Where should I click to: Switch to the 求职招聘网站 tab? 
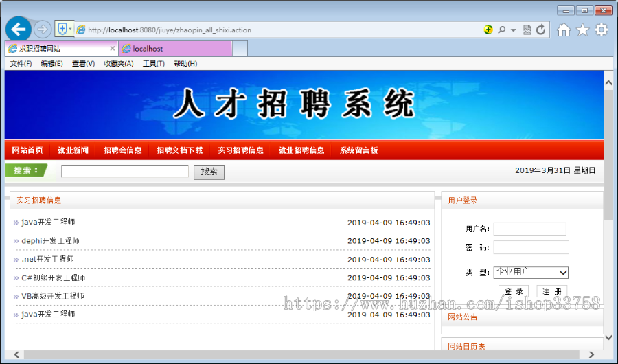pos(61,49)
